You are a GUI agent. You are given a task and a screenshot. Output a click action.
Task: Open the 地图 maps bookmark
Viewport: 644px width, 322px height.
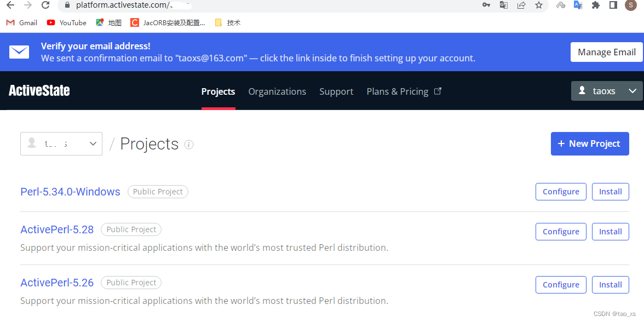pyautogui.click(x=109, y=22)
